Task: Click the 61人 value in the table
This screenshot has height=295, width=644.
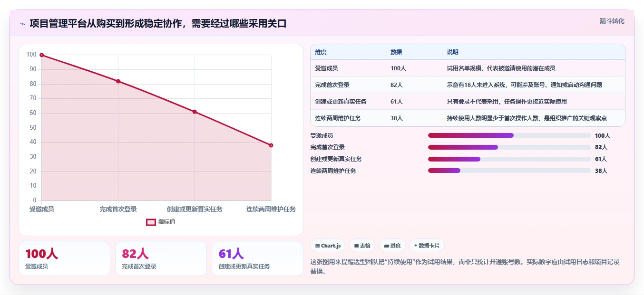Action: (397, 102)
